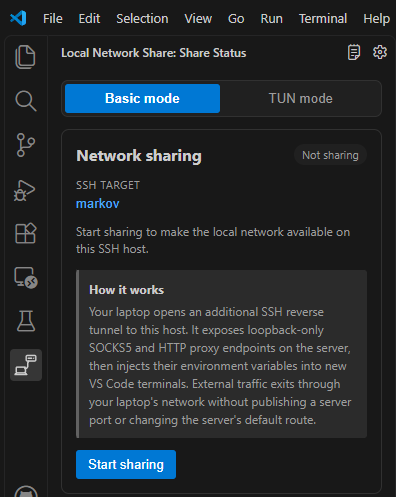The width and height of the screenshot is (396, 497).
Task: Click the Network sharing heading
Action: click(139, 156)
